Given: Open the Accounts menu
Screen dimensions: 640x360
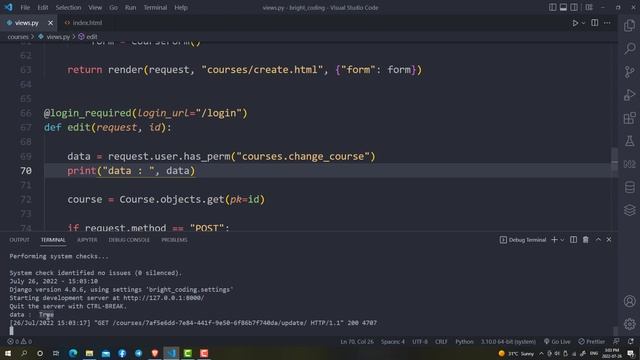Looking at the screenshot, I should coord(629,301).
